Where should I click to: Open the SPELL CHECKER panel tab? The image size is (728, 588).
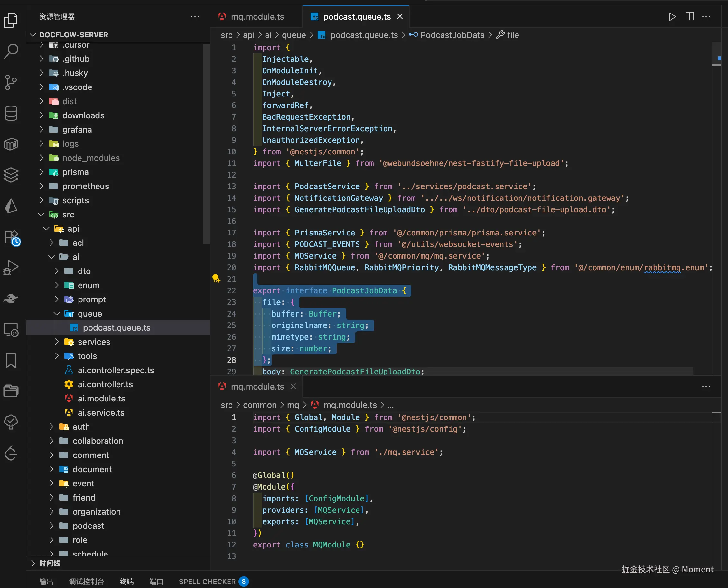pyautogui.click(x=207, y=582)
